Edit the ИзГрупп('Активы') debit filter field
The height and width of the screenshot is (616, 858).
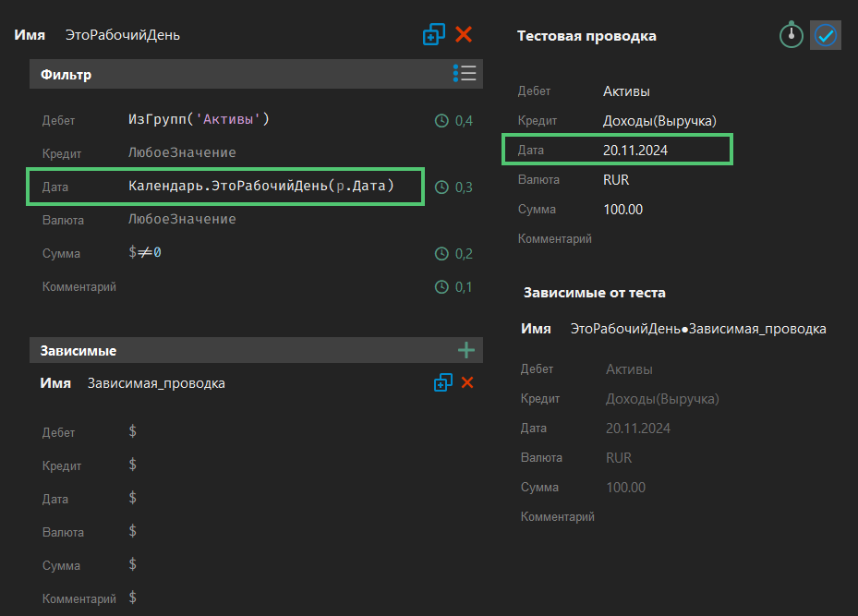pos(199,120)
